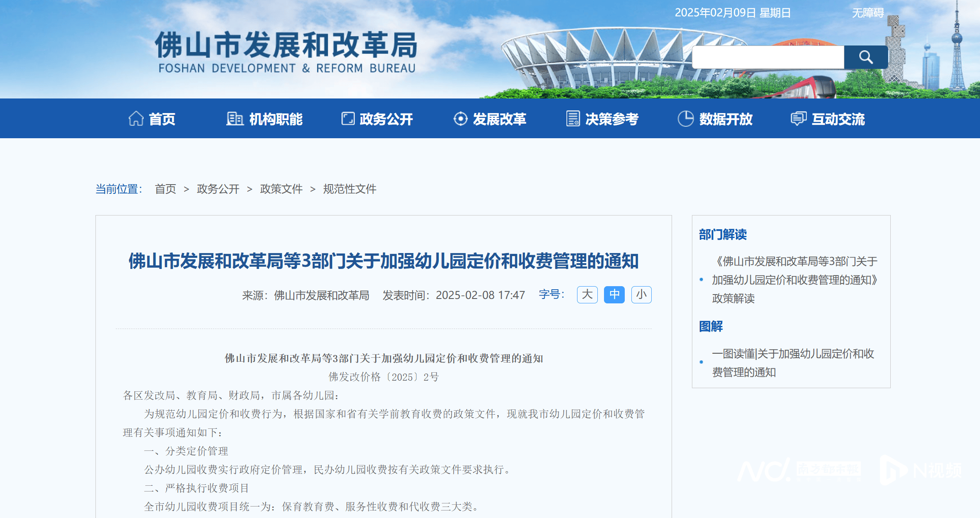Set font size to large 大
Image resolution: width=980 pixels, height=518 pixels.
click(x=587, y=295)
